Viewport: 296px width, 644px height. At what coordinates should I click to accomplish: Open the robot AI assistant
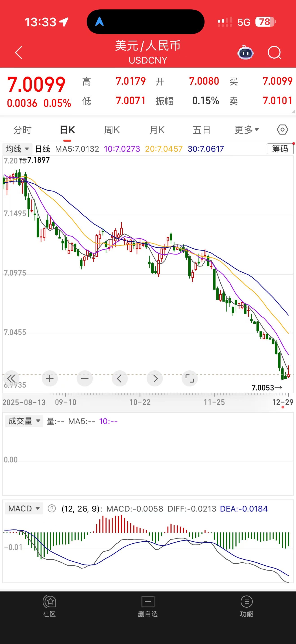(x=246, y=53)
